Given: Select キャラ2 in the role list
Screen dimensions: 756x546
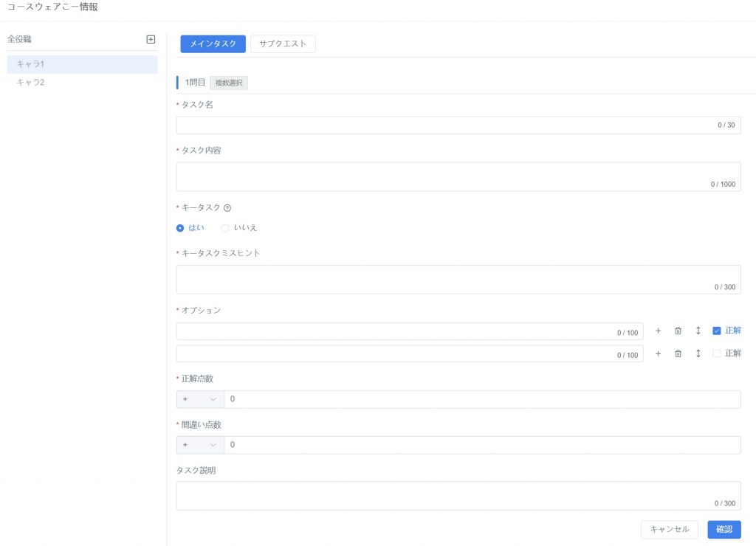Looking at the screenshot, I should point(31,83).
